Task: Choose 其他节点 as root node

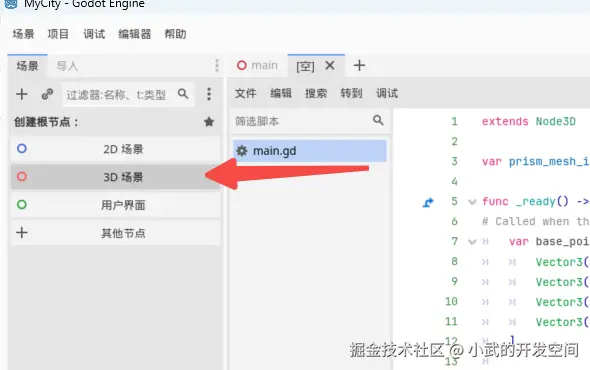Action: coord(116,233)
